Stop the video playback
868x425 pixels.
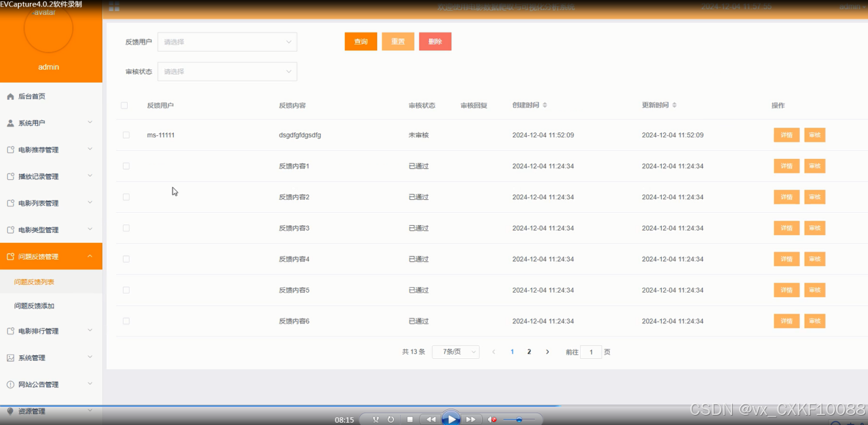410,420
